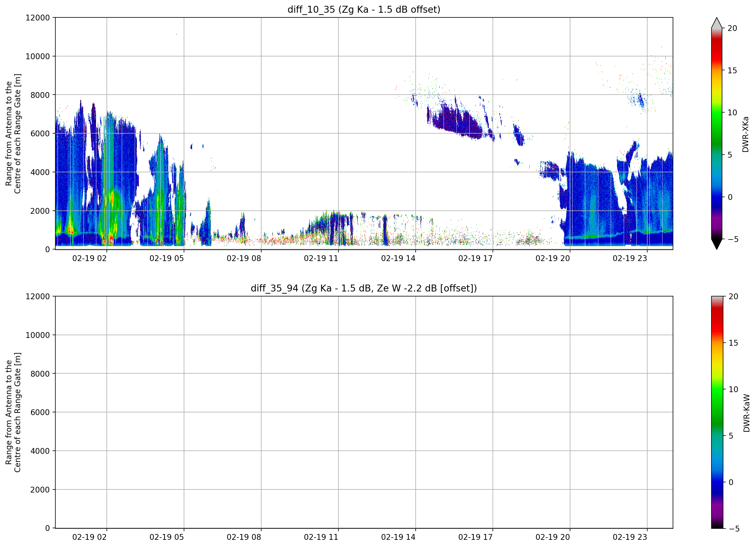Viewport: 756px width, 547px height.
Task: Click the DWR-XKa colorbar label
Action: tap(746, 134)
